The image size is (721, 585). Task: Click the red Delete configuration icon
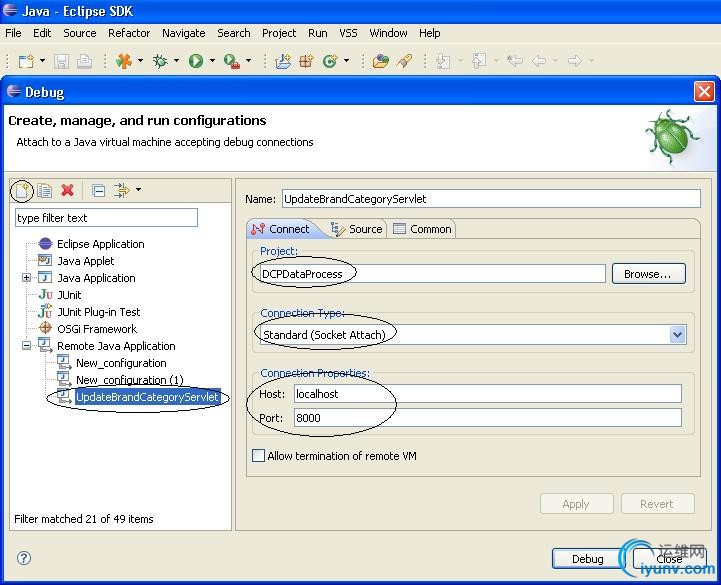[68, 190]
